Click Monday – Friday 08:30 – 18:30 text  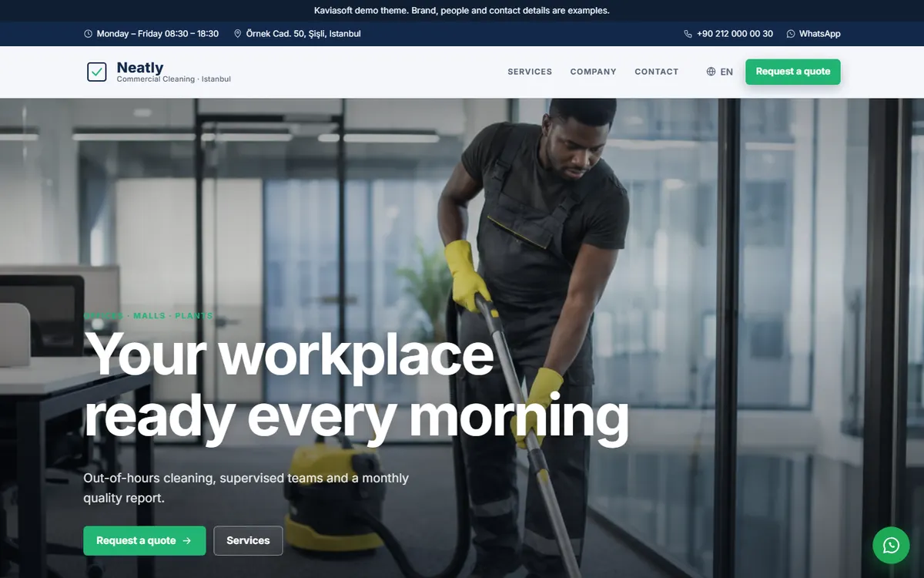(x=158, y=34)
